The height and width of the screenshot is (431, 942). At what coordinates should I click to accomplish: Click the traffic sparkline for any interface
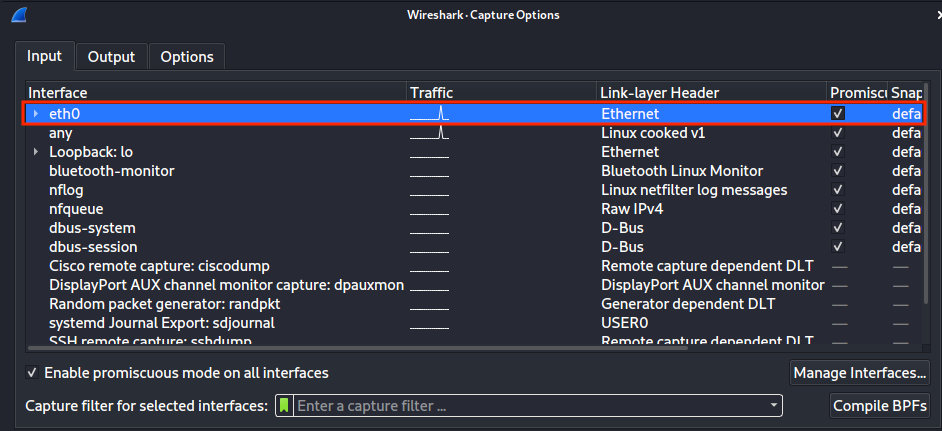[430, 133]
